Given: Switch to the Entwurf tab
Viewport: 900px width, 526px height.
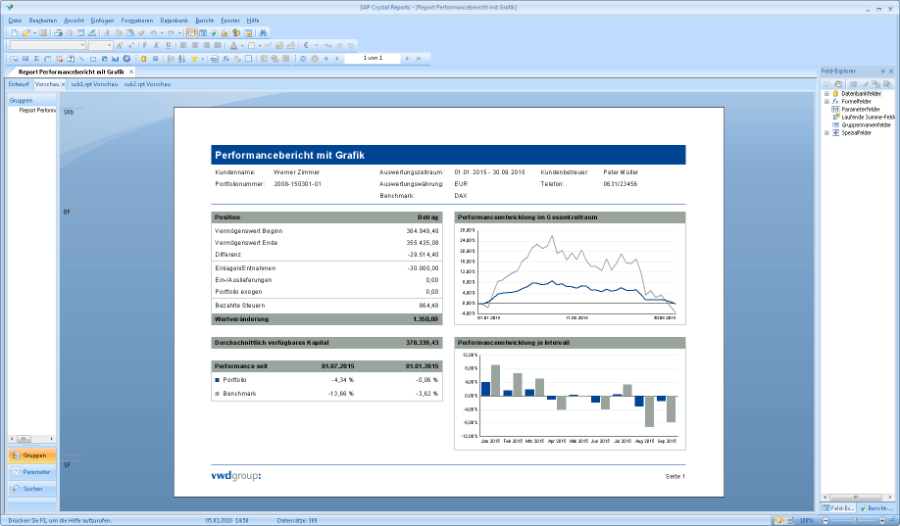Looking at the screenshot, I should tap(19, 84).
